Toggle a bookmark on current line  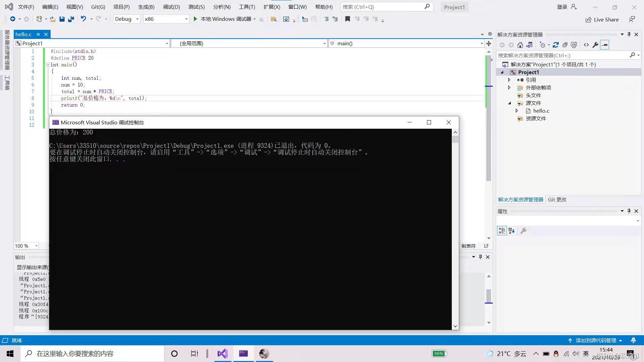(x=347, y=19)
